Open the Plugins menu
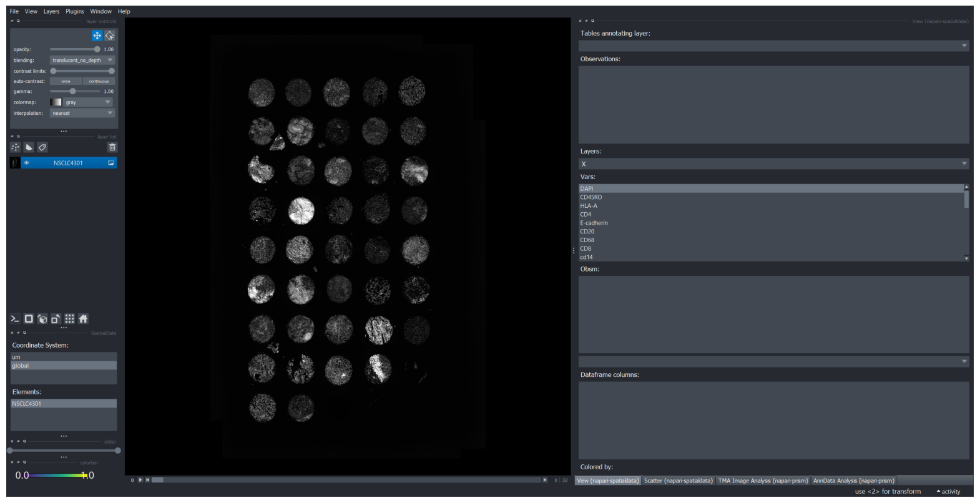 (75, 11)
